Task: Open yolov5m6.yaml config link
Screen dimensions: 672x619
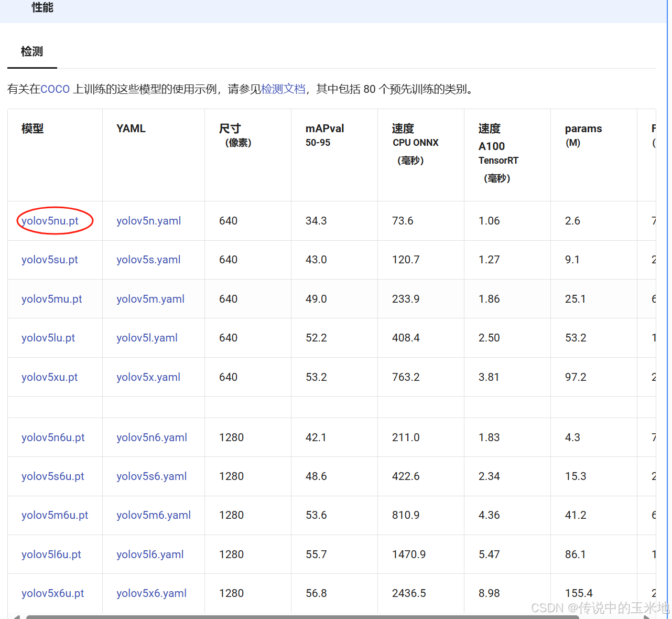Action: (x=154, y=515)
